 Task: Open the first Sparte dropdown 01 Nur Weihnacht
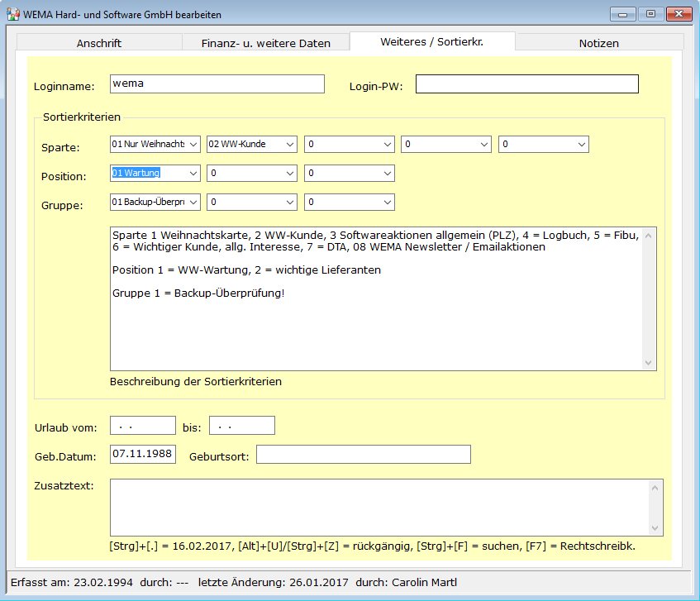pos(155,144)
